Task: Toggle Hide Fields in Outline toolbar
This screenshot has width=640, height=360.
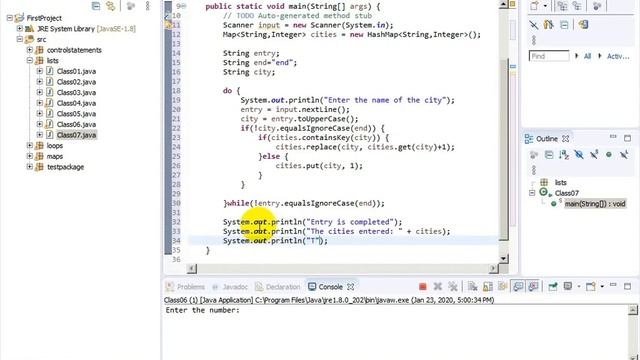Action: 579,155
